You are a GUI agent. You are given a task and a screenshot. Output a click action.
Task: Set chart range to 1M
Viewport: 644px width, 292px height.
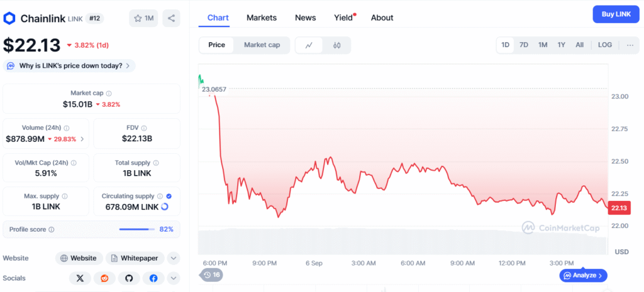[543, 45]
